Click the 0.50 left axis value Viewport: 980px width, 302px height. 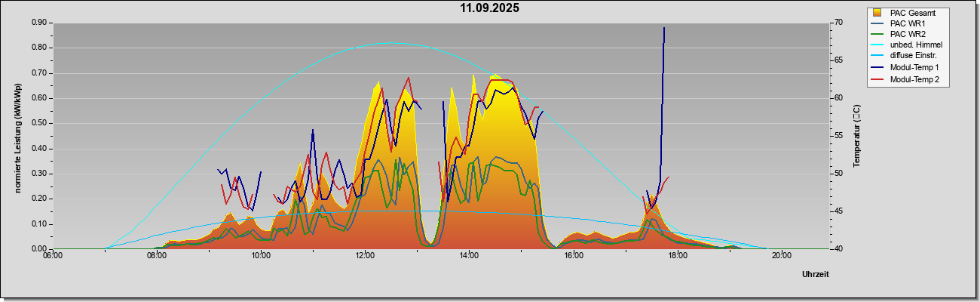point(38,123)
